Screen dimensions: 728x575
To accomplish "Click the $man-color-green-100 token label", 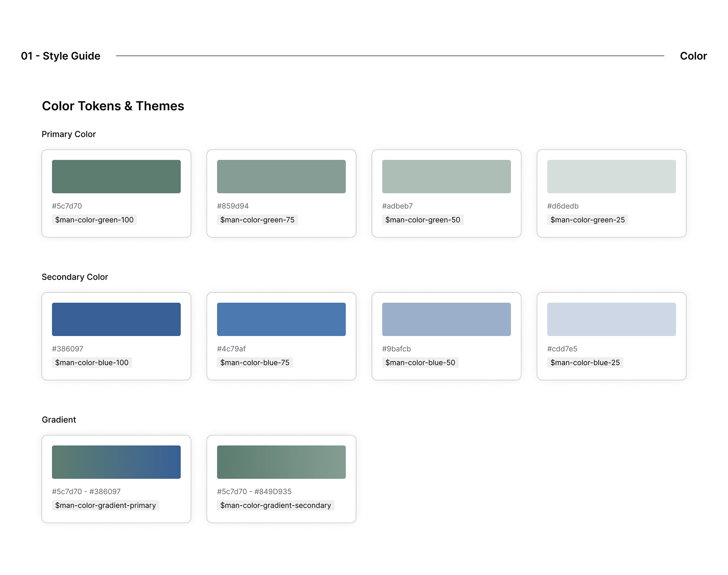I will pos(94,220).
